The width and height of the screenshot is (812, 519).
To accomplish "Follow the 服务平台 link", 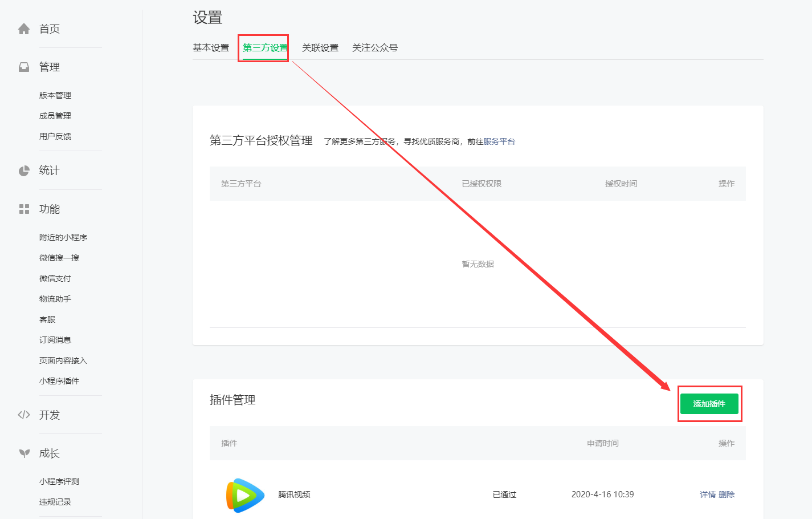I will [499, 141].
